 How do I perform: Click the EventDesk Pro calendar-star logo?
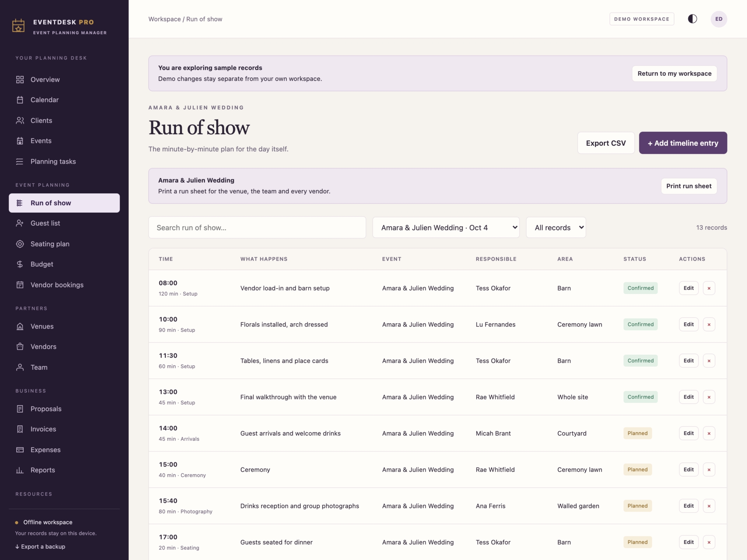click(18, 26)
